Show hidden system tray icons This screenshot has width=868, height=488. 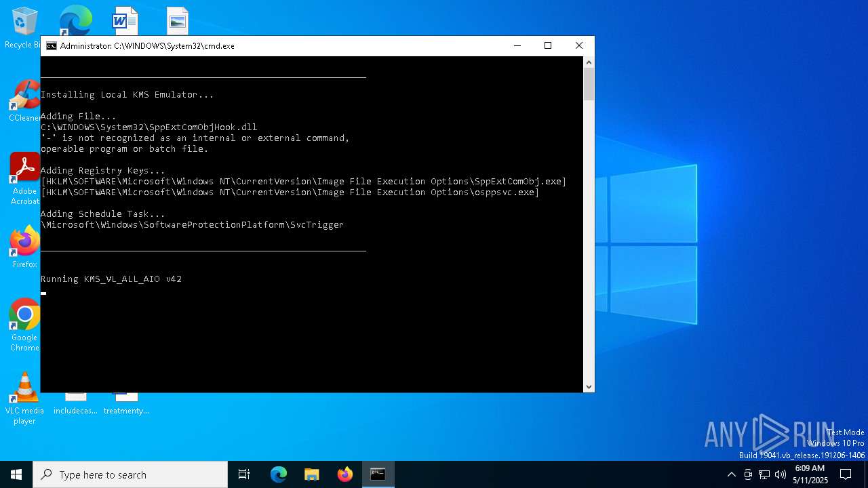(731, 474)
